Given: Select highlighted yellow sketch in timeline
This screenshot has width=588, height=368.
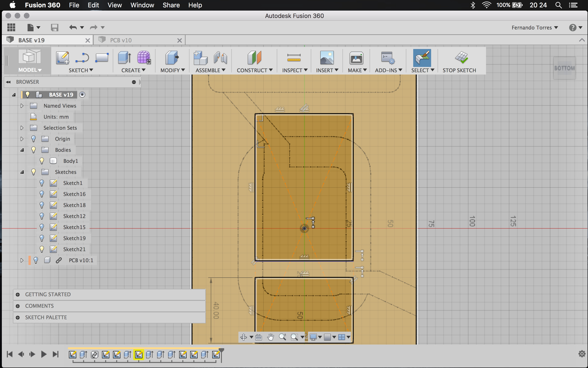Looking at the screenshot, I should pos(139,355).
